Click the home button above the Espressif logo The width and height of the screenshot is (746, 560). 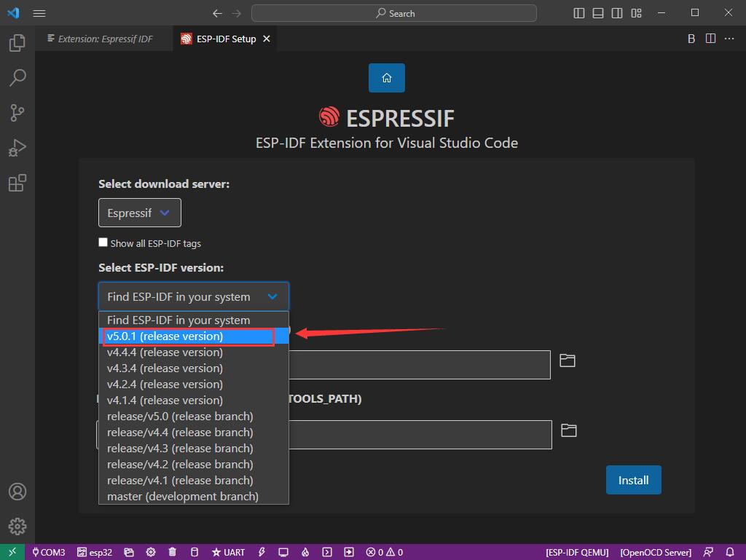(x=386, y=78)
